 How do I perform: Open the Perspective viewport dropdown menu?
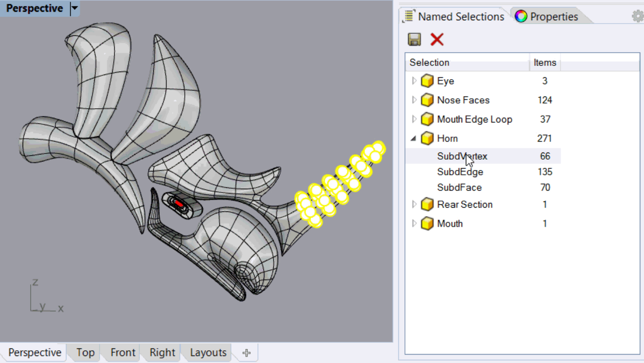(x=74, y=8)
